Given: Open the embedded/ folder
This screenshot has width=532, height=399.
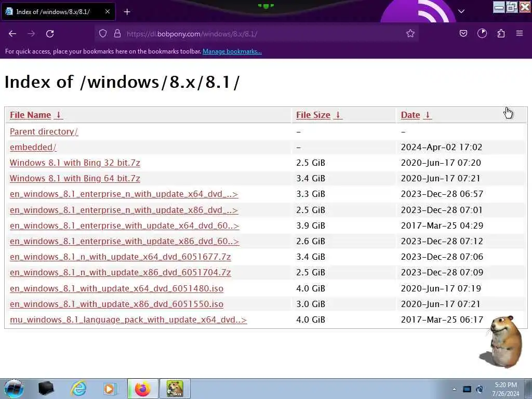Looking at the screenshot, I should click(33, 147).
